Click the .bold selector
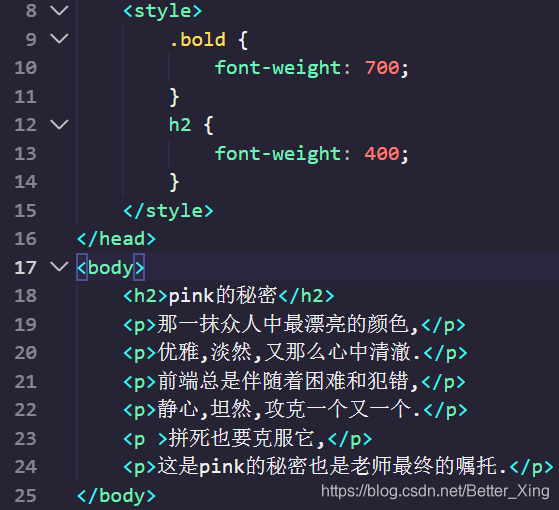559x510 pixels. (x=198, y=40)
